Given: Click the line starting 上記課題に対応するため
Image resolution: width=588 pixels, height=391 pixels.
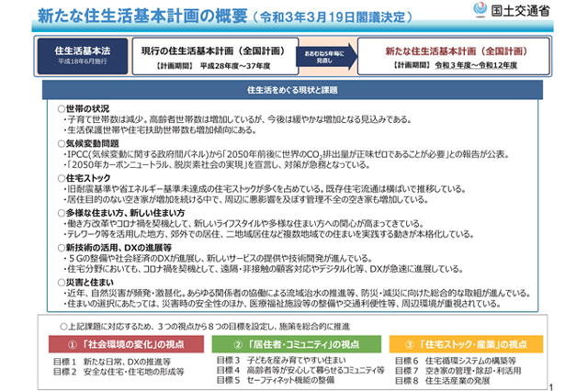Looking at the screenshot, I should [205, 327].
